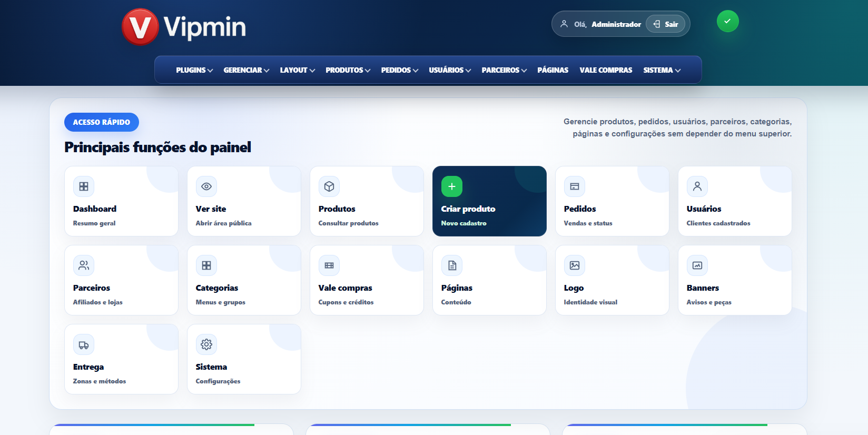Click the Usuários person icon
Viewport: 868px width, 435px height.
pos(697,186)
